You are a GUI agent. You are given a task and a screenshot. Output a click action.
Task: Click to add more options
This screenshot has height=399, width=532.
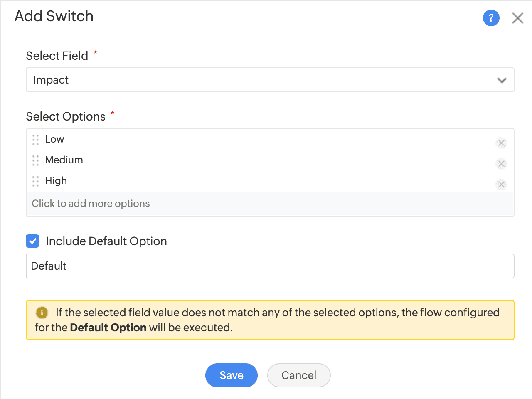tap(91, 204)
